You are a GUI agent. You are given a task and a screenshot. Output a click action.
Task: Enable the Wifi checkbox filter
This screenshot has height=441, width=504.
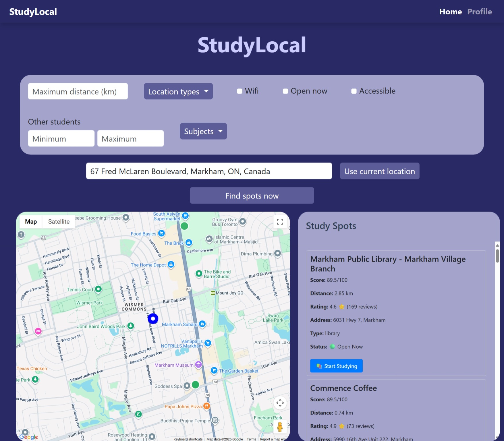click(x=240, y=91)
